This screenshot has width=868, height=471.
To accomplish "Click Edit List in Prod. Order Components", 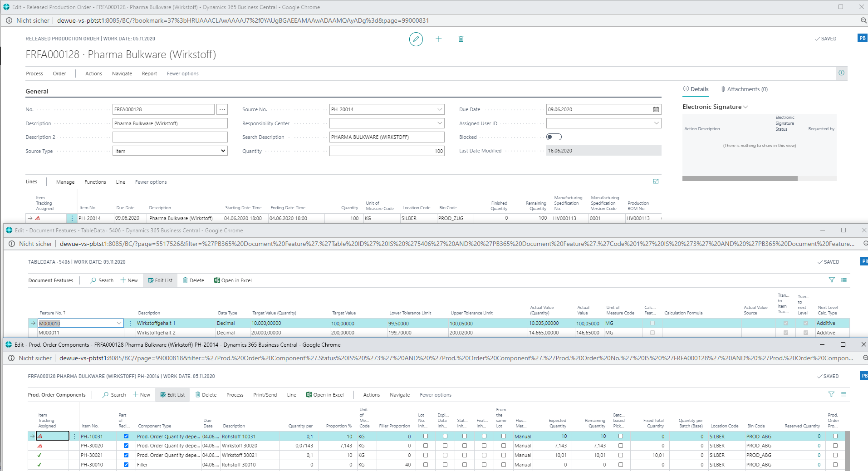I will (172, 395).
